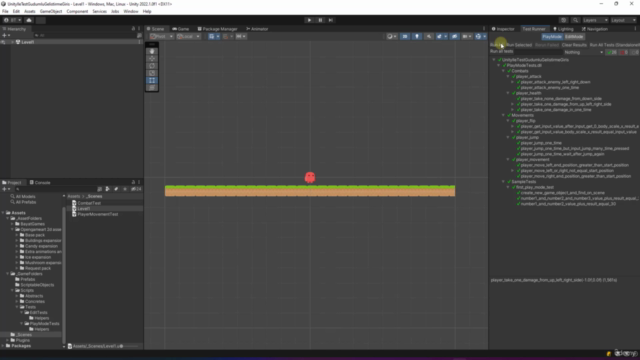This screenshot has height=360, width=640.
Task: Switch to the Animator tab
Action: click(x=257, y=29)
